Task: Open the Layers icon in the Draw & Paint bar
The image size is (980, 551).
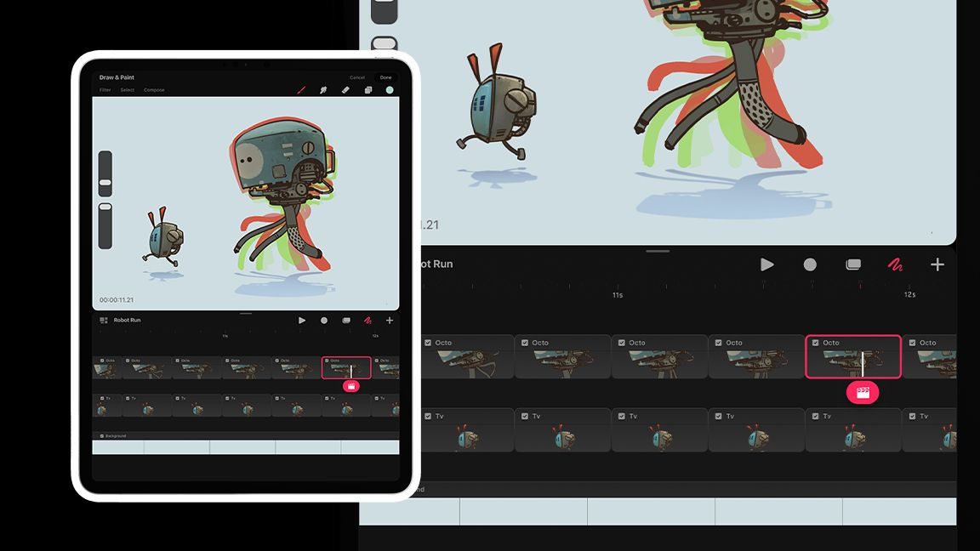Action: pyautogui.click(x=367, y=90)
